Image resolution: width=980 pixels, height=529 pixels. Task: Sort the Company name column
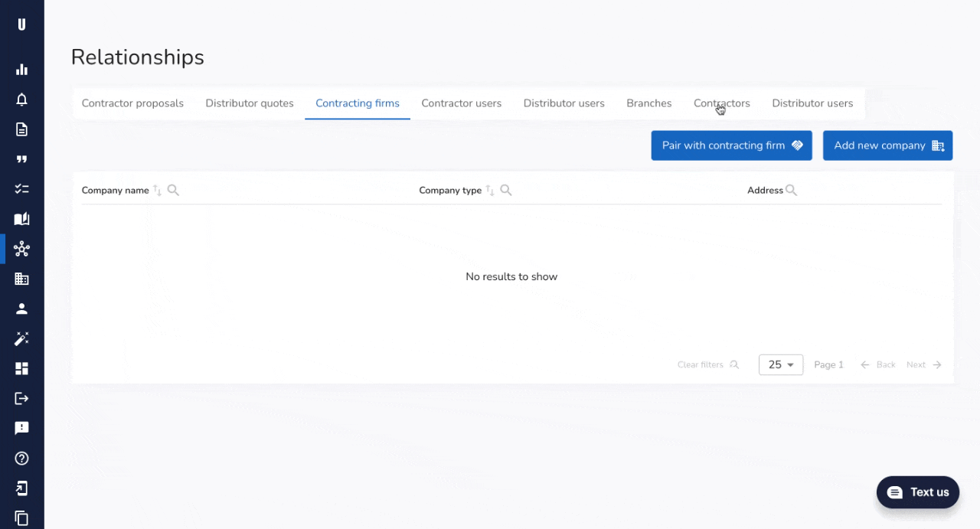[x=157, y=191]
